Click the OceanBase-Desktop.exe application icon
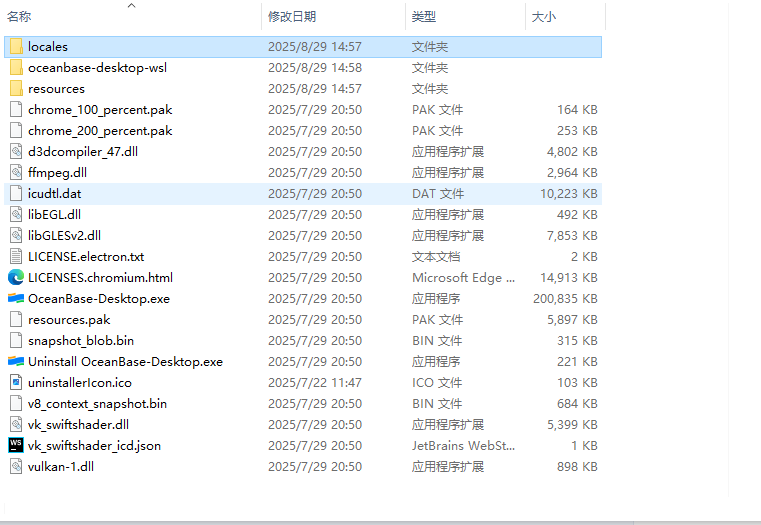761x525 pixels. click(16, 298)
